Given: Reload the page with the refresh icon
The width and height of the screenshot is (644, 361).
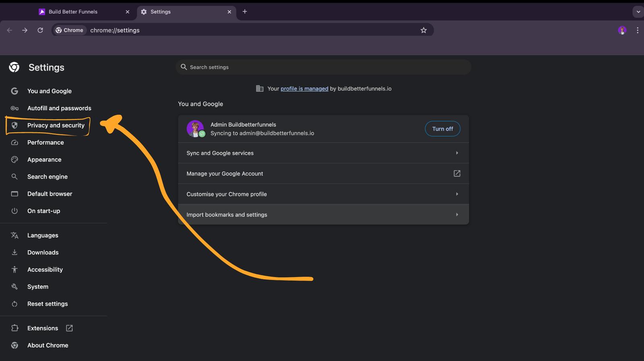Looking at the screenshot, I should click(x=40, y=30).
